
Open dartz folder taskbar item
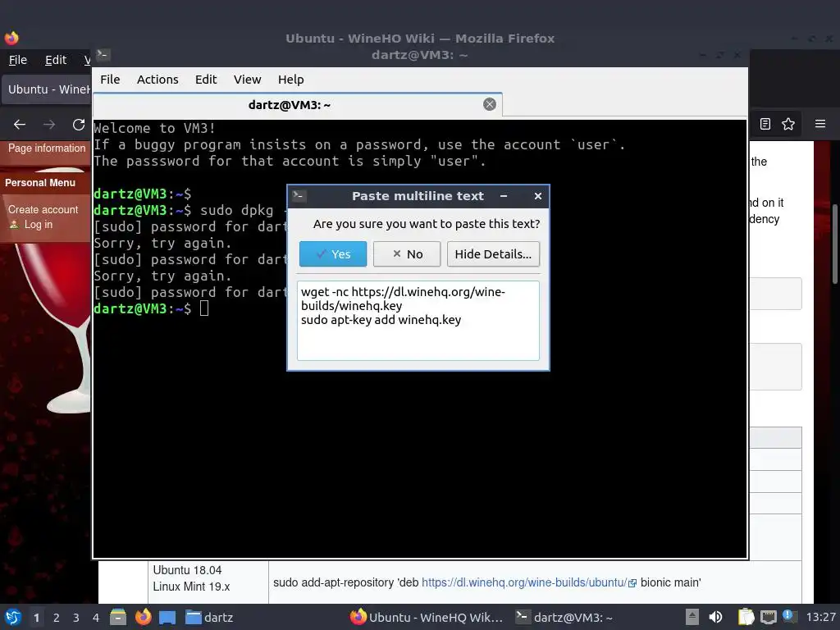209,617
